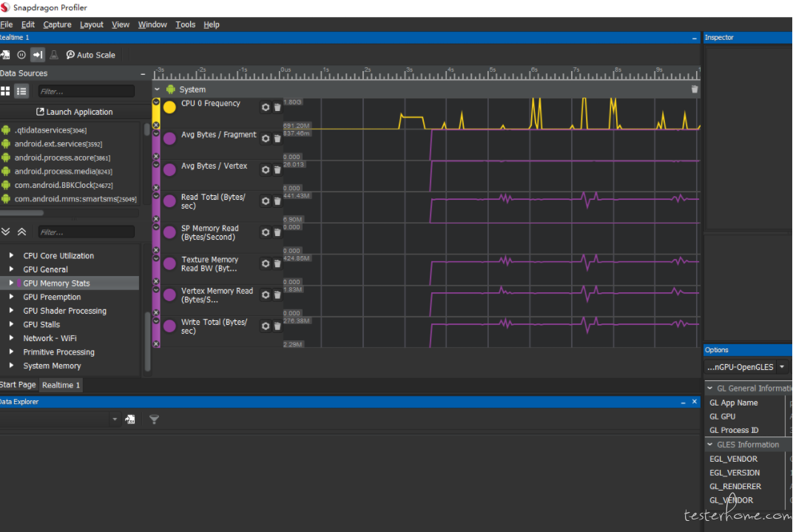Expand GPU General category

tap(11, 269)
